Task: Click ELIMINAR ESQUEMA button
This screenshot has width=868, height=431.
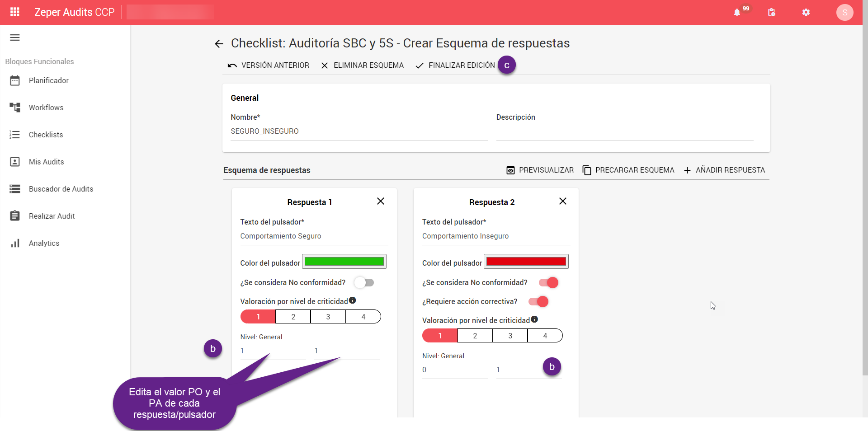Action: coord(363,66)
